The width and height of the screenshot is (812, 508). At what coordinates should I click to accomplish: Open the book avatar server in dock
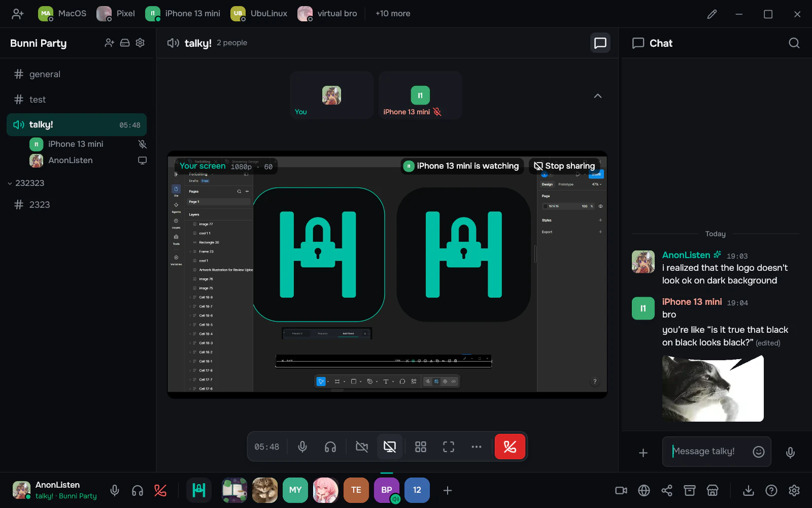pyautogui.click(x=234, y=490)
